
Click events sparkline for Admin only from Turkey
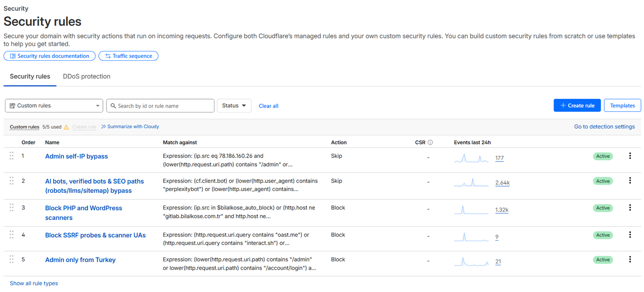tap(471, 262)
